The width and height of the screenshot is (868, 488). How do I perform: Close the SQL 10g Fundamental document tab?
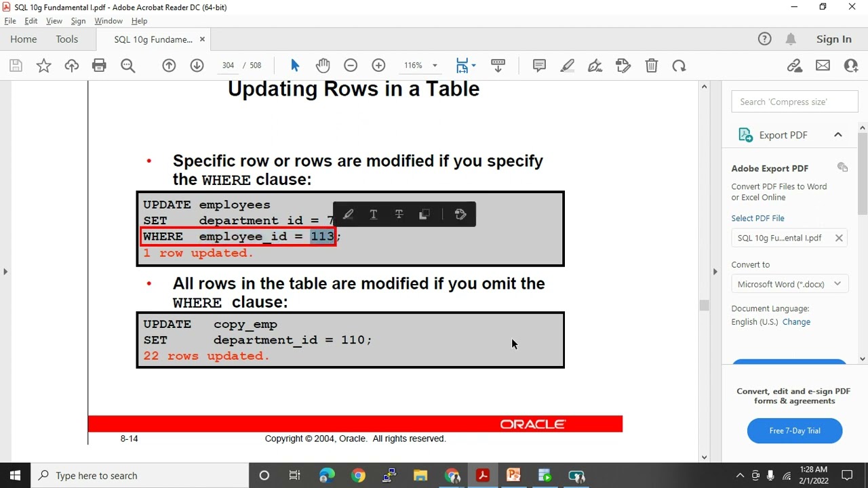click(201, 39)
